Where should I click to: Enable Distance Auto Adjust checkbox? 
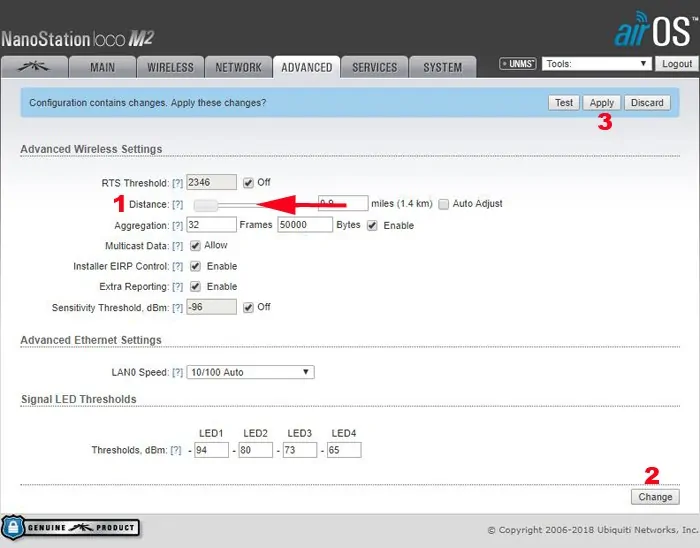(443, 204)
